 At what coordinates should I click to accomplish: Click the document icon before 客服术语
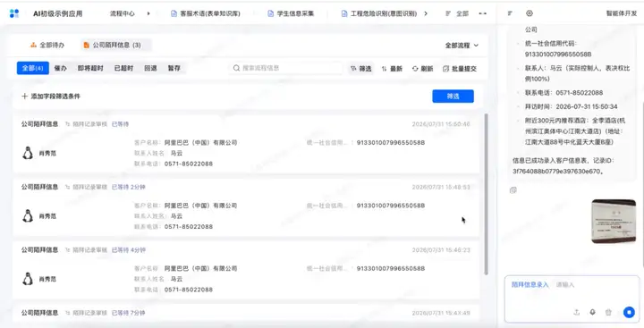pos(174,13)
